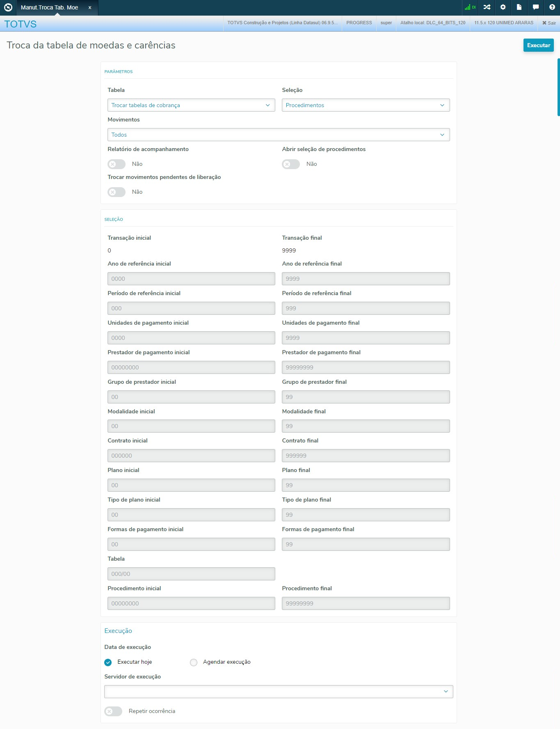Switch to the Manut.Troca Tab. Moe tab
Image resolution: width=560 pixels, height=729 pixels.
(x=49, y=8)
